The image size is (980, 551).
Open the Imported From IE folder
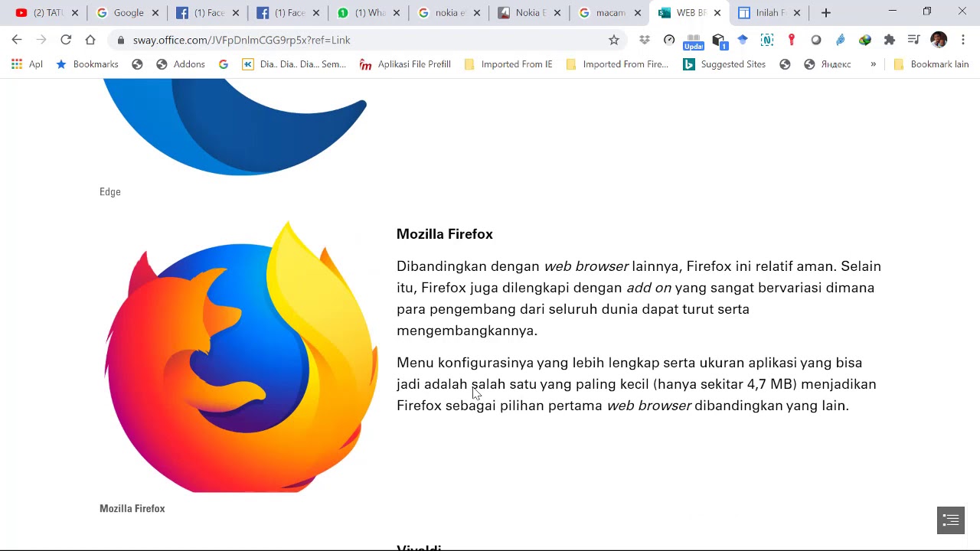pyautogui.click(x=508, y=64)
